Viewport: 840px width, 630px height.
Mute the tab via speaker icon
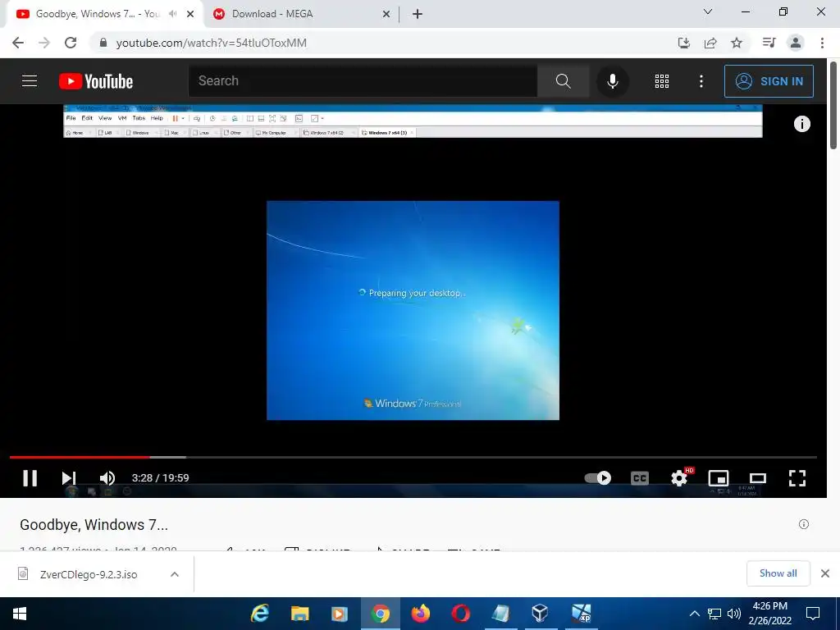point(172,14)
